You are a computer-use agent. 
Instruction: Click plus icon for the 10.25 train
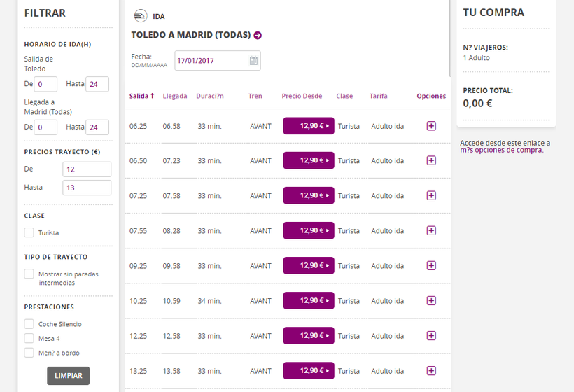coord(431,300)
